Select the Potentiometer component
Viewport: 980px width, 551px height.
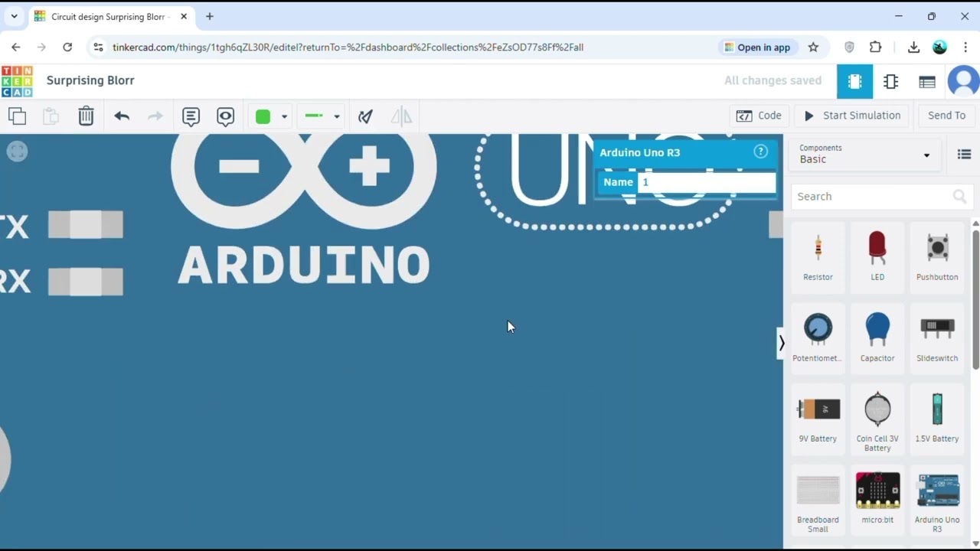pos(818,338)
